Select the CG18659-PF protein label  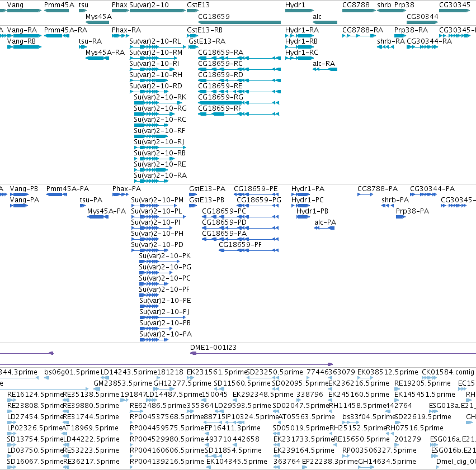point(240,245)
